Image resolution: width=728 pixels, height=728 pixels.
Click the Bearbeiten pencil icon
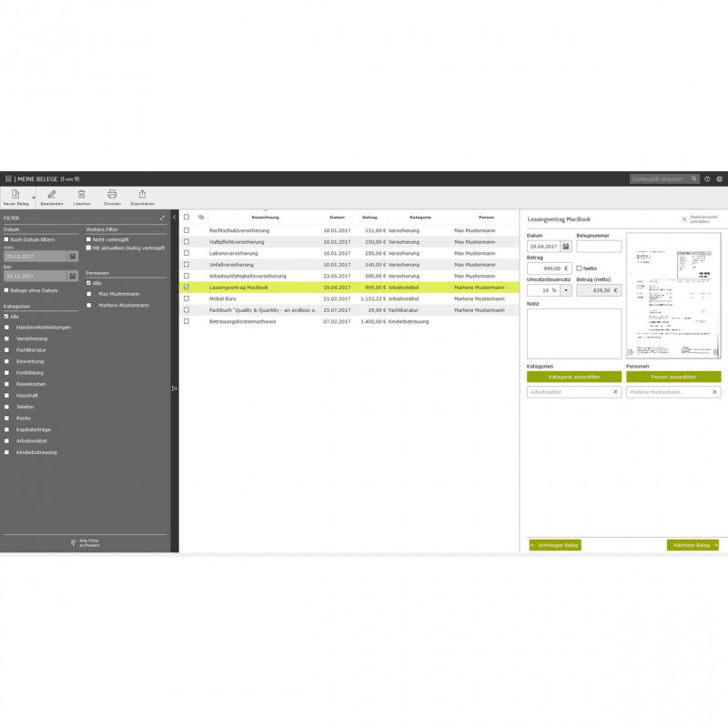tap(52, 194)
